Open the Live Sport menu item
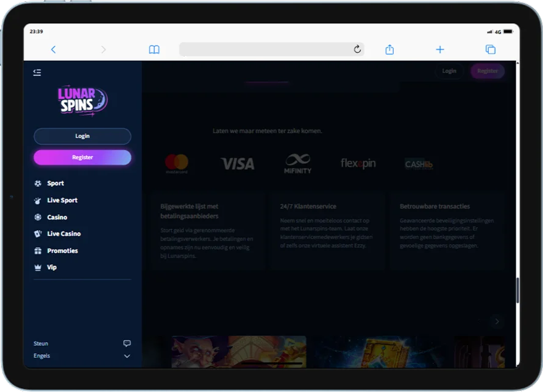543x392 pixels. (x=62, y=200)
